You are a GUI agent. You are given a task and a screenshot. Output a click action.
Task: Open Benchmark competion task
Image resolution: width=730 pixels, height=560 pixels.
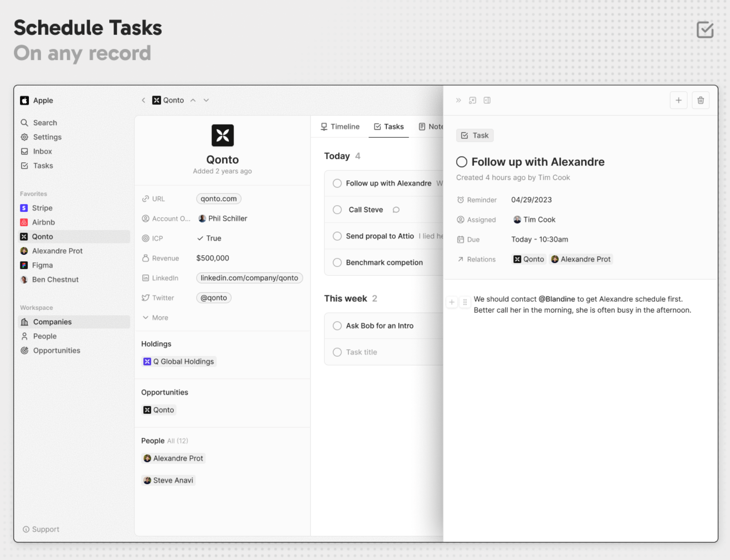point(384,262)
